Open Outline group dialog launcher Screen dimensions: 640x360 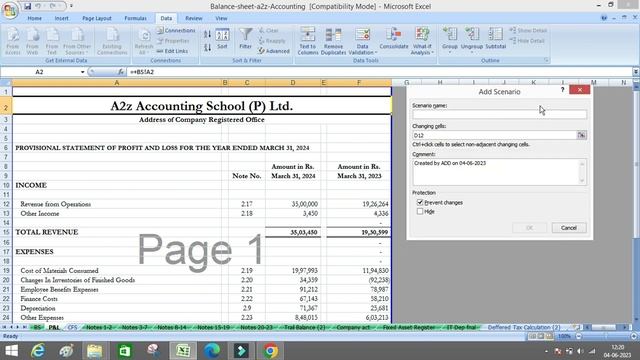click(546, 60)
